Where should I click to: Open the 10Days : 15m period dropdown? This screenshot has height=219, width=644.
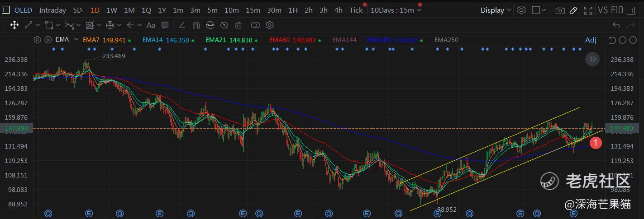(396, 10)
